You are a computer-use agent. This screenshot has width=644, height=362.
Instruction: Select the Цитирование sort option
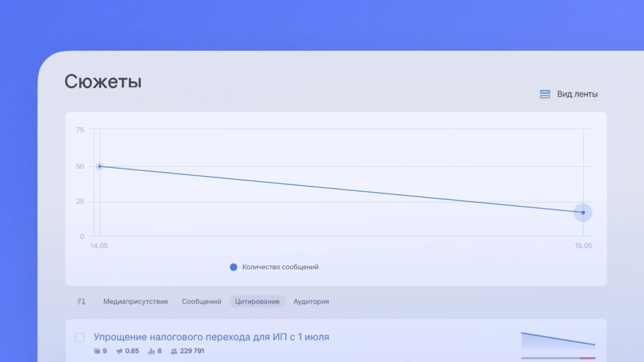(x=257, y=302)
